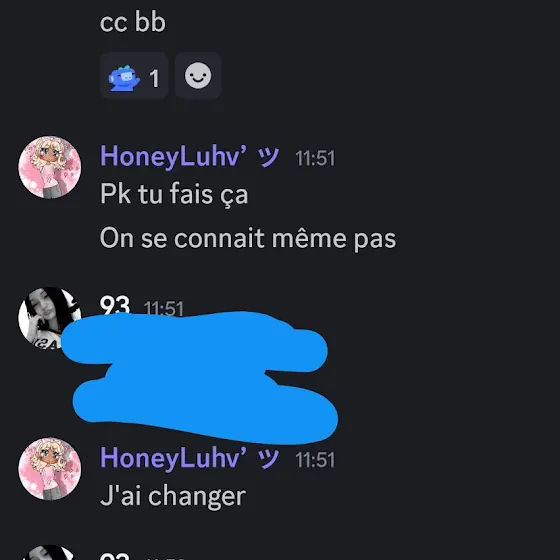Select the "On se connait même pas" message
This screenshot has width=560, height=560.
248,238
